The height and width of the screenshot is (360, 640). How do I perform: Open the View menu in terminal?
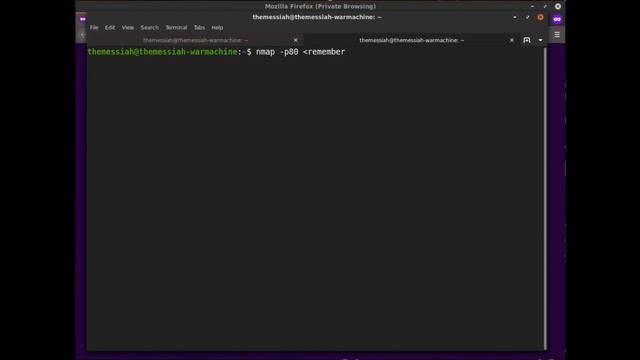coord(128,28)
